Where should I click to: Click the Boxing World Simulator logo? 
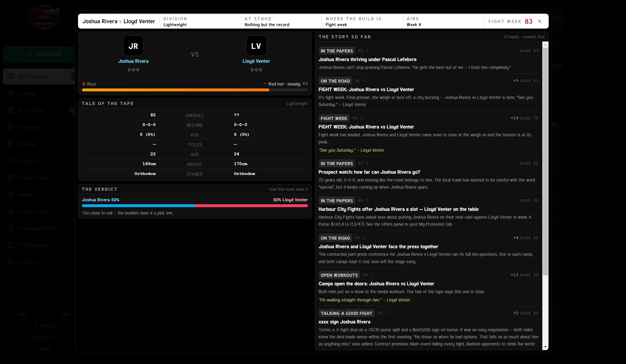pos(44,17)
